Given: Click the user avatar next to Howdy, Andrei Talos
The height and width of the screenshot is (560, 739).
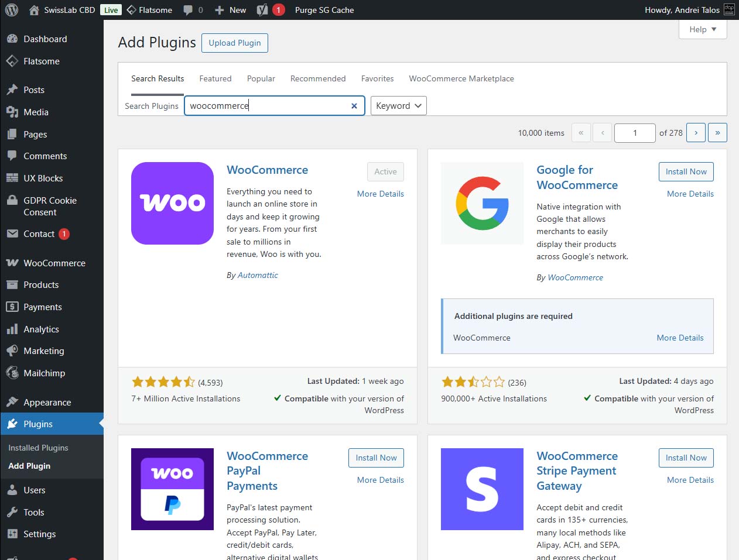Looking at the screenshot, I should pyautogui.click(x=729, y=10).
